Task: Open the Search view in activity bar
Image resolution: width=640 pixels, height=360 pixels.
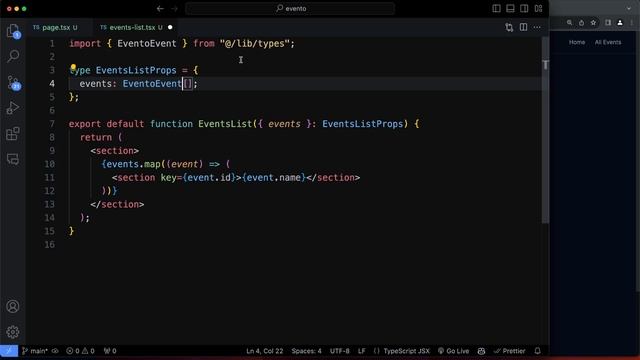Action: pyautogui.click(x=13, y=56)
